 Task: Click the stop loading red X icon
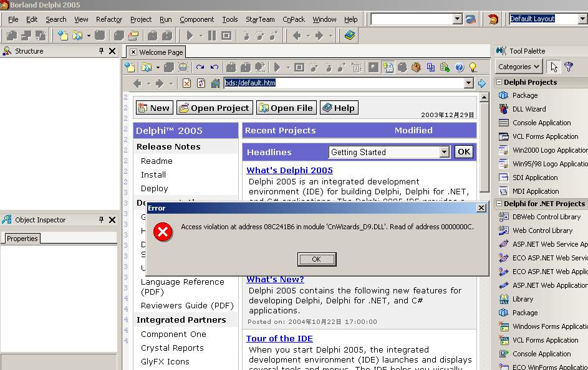coord(186,83)
